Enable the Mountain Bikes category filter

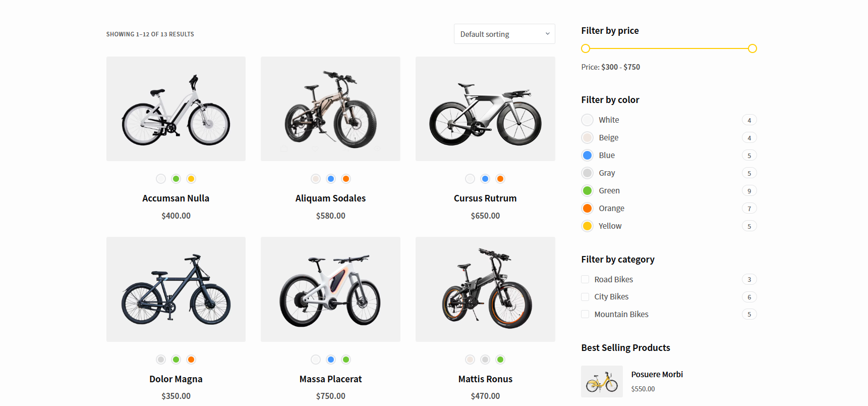coord(585,314)
